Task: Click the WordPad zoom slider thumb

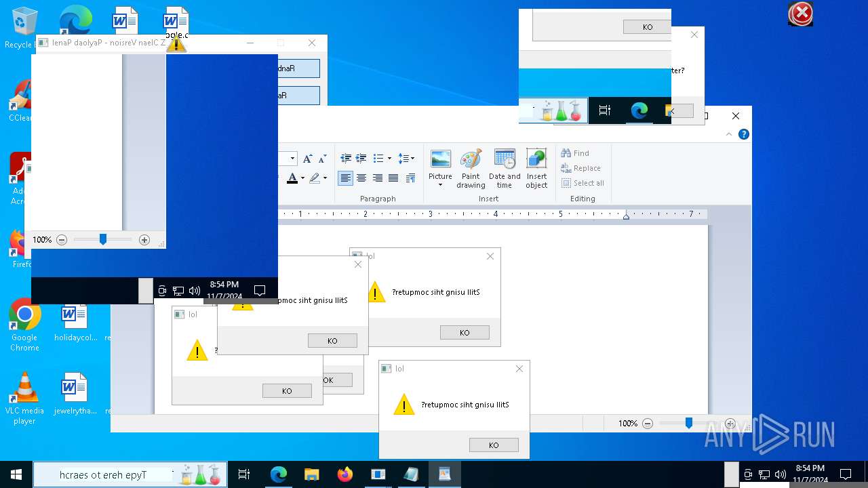Action: pyautogui.click(x=688, y=423)
